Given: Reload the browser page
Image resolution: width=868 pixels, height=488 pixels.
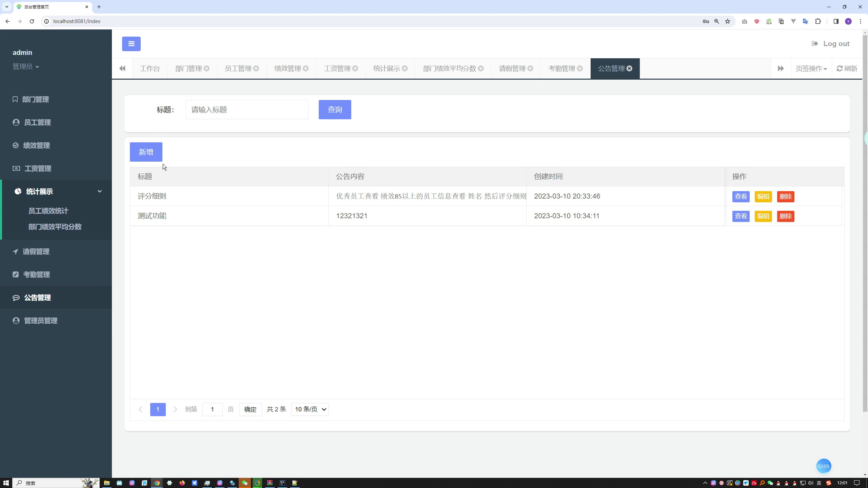Looking at the screenshot, I should (x=32, y=21).
